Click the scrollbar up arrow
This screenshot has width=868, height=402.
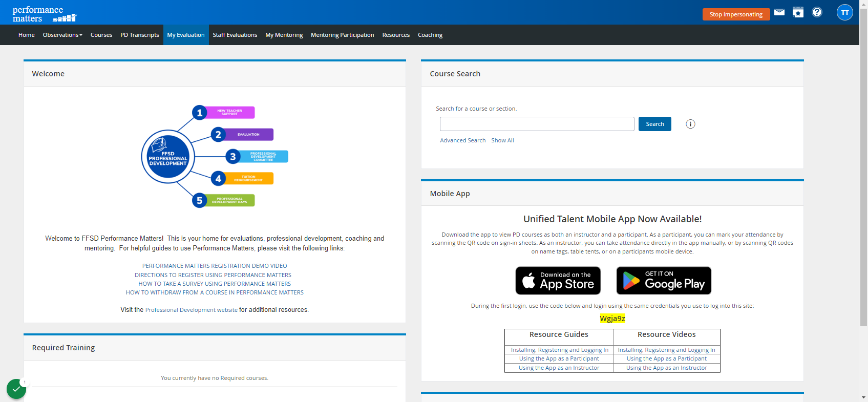click(x=863, y=4)
